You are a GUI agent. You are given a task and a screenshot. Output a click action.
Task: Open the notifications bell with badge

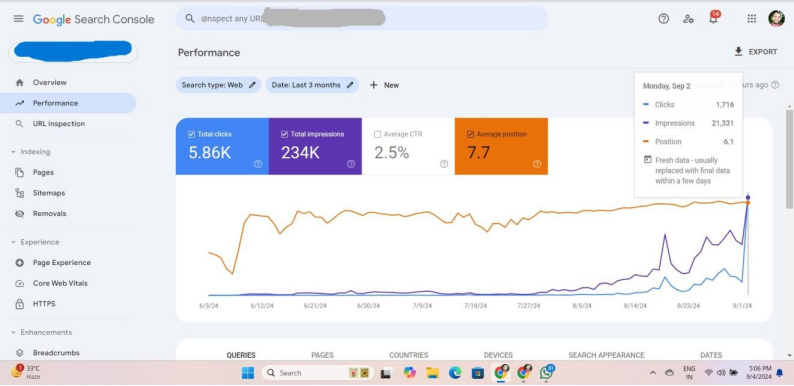pyautogui.click(x=713, y=18)
